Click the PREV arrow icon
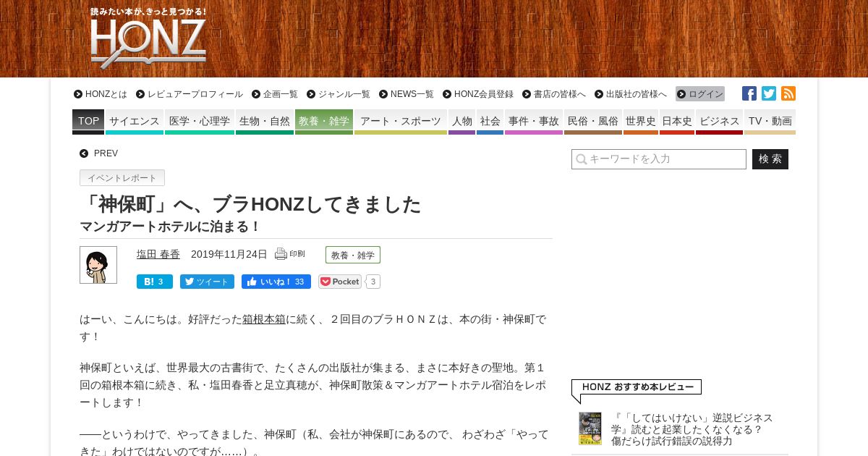This screenshot has height=456, width=868. coord(84,153)
